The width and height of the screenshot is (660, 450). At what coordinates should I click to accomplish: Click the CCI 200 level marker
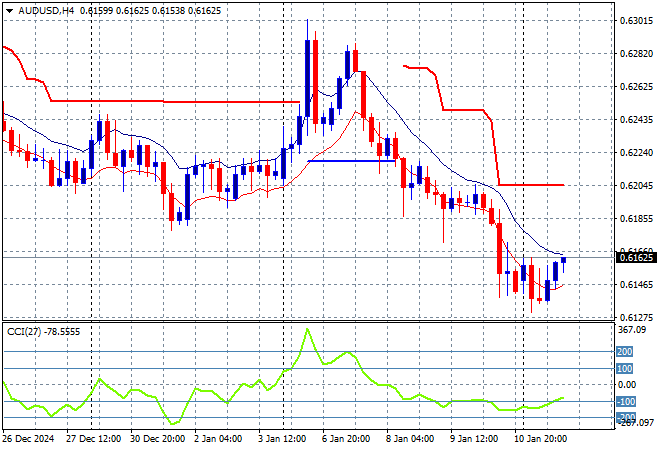tap(625, 351)
